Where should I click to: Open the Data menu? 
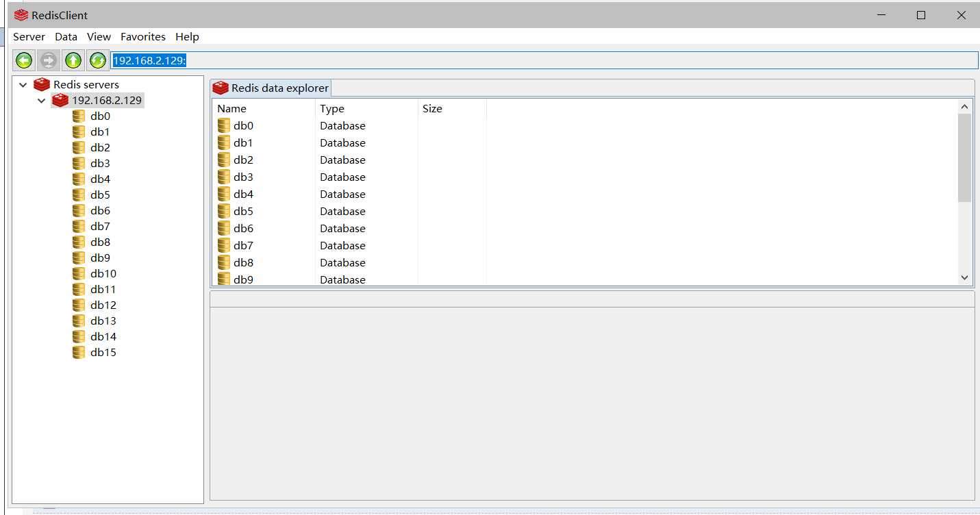point(66,37)
